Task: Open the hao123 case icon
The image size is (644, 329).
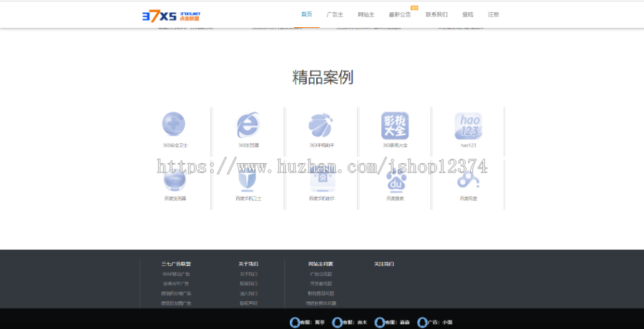Action: coord(468,126)
